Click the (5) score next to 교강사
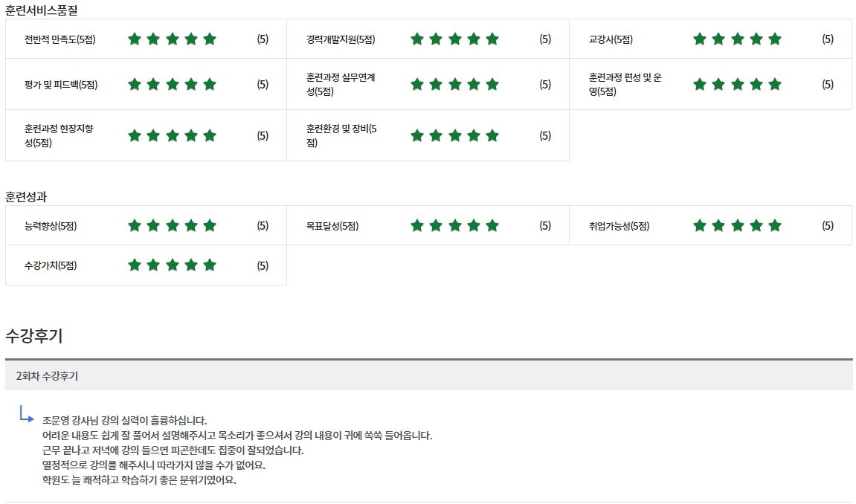 828,39
